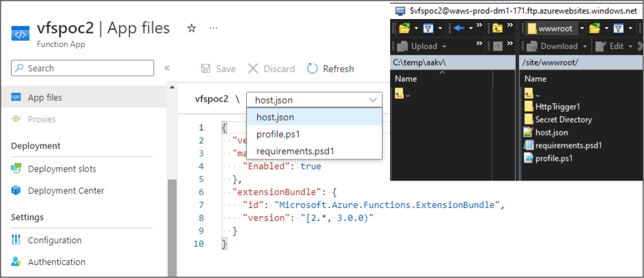The image size is (644, 278).
Task: Go back with the blue arrow icon
Action: 460,28
